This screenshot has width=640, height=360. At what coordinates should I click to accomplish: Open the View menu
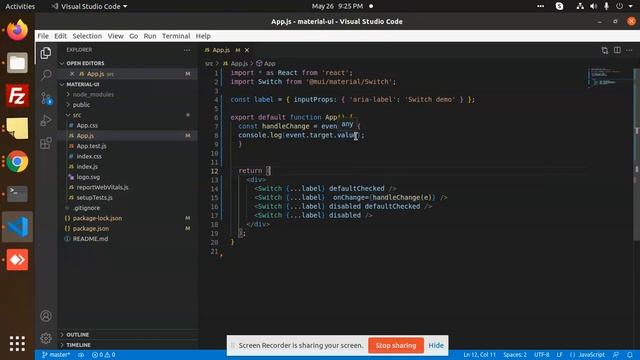[116, 36]
